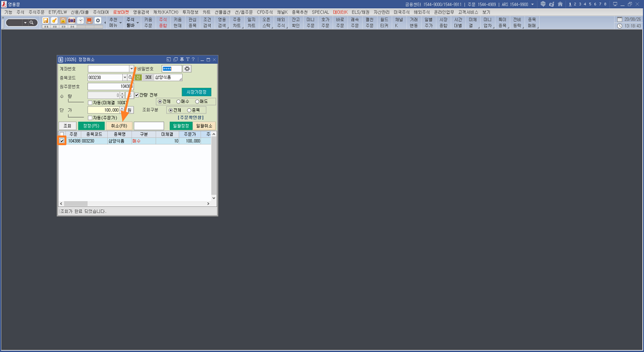
Task: Open 관심종목 toolbar shortcut
Action: 192,23
